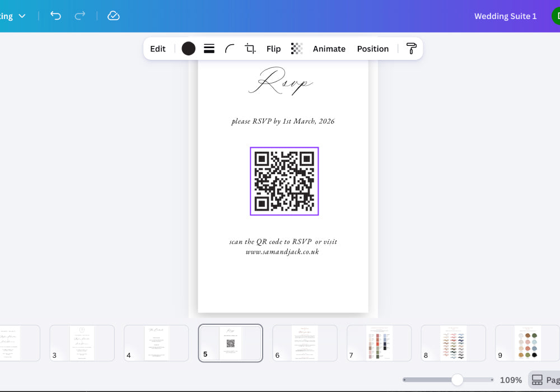Open the black color swatch picker

click(189, 49)
